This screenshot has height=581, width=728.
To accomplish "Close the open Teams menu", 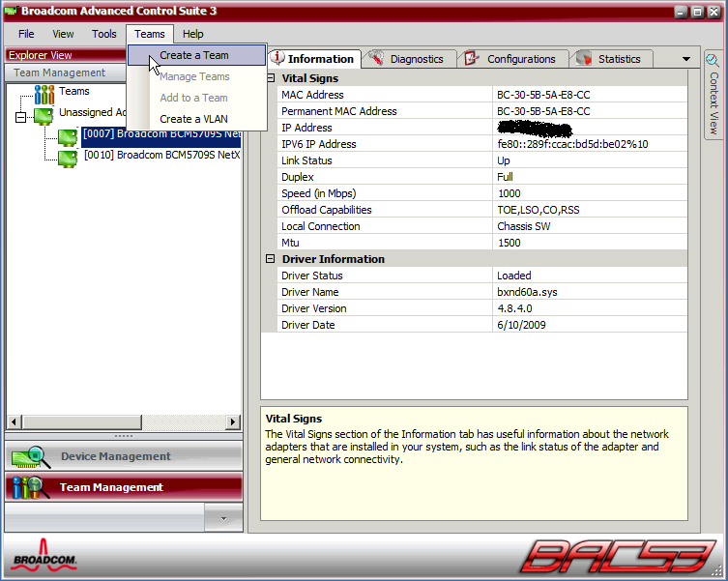I will coord(150,34).
